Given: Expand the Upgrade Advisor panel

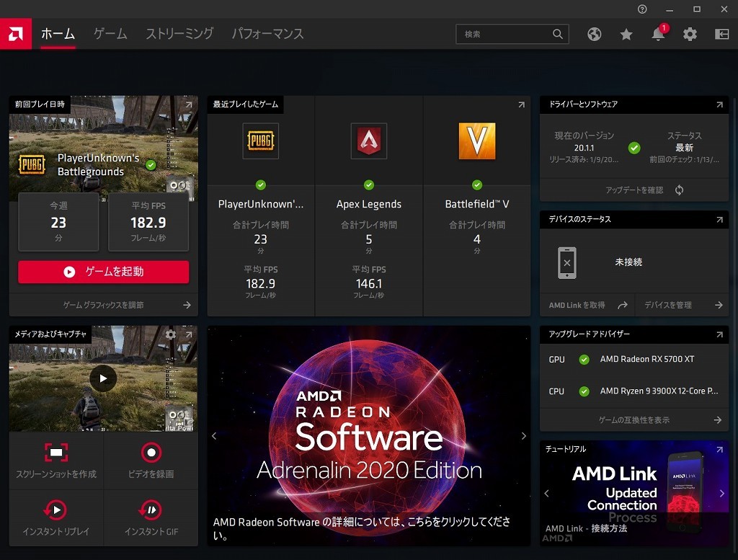Looking at the screenshot, I should [719, 335].
